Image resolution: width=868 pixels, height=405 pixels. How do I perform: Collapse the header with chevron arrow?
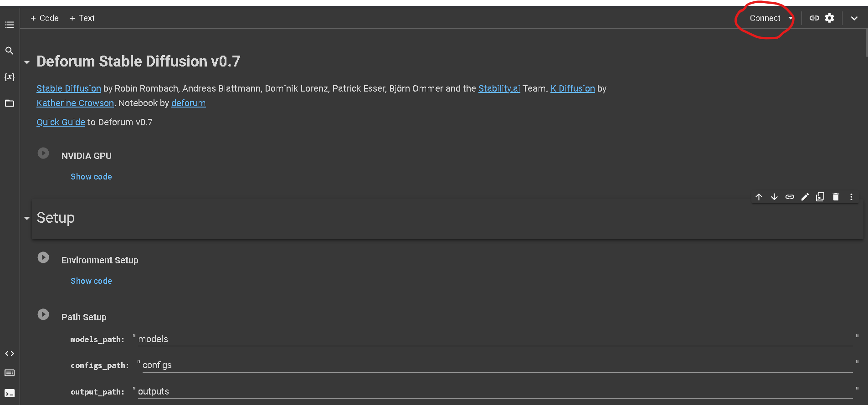pyautogui.click(x=854, y=18)
